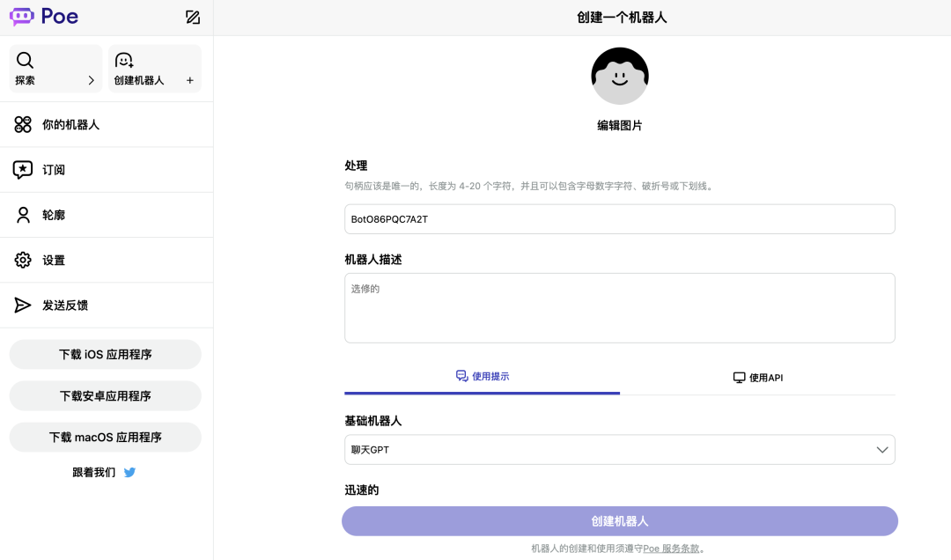Click the 迅速的 section label

tap(362, 490)
